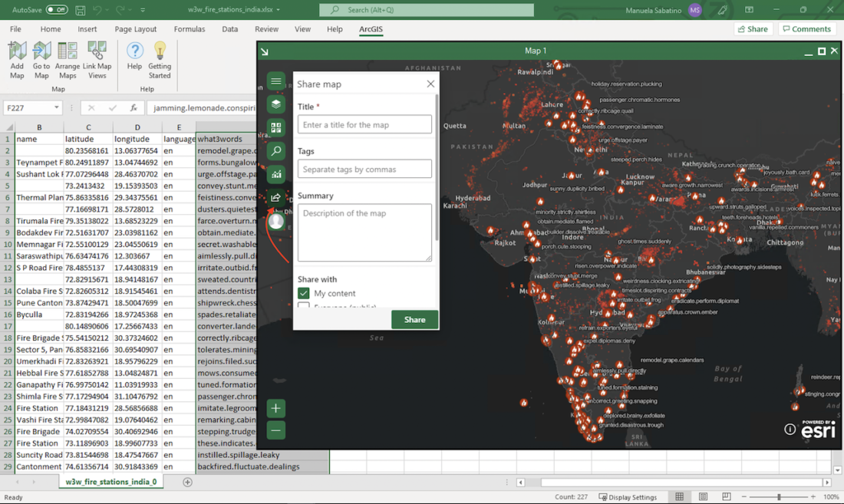
Task: Switch to the Formulas tab
Action: pyautogui.click(x=190, y=29)
